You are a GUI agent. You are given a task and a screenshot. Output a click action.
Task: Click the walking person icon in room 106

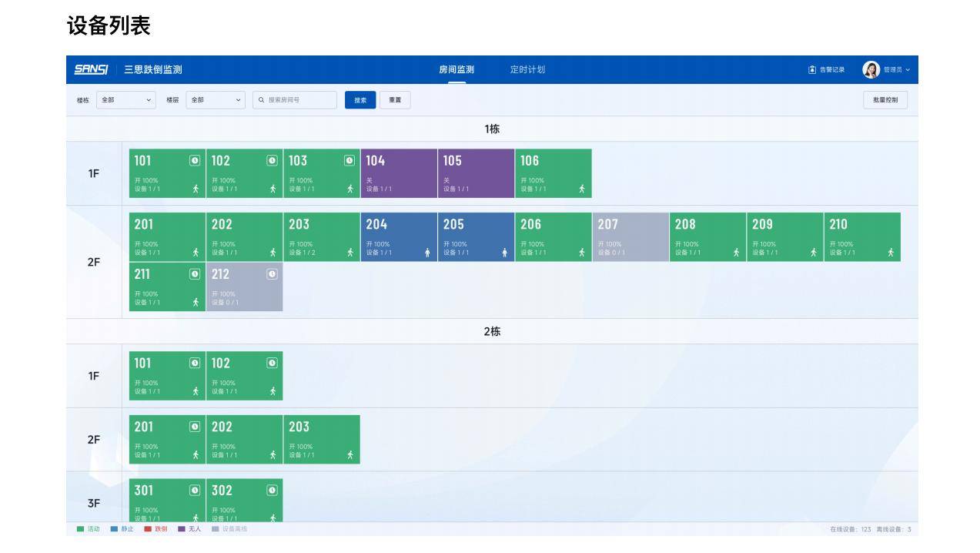[582, 189]
